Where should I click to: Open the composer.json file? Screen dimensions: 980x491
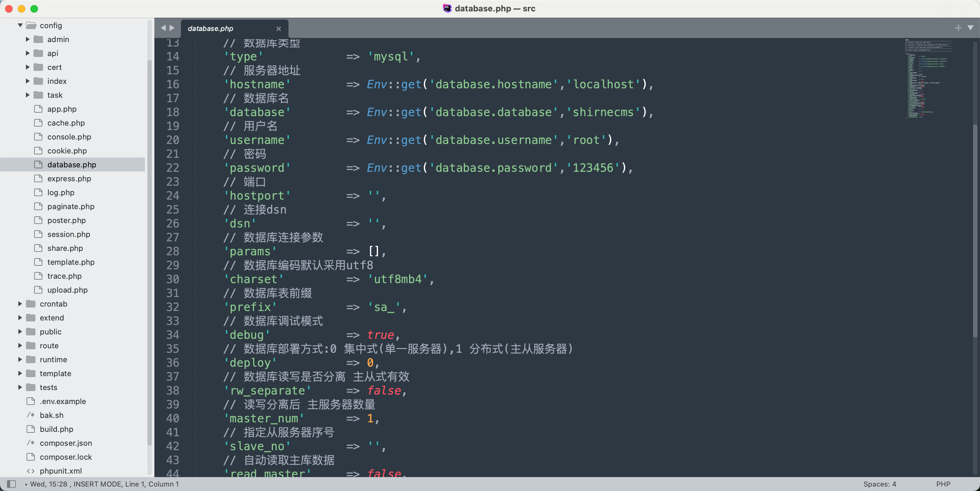pos(65,443)
